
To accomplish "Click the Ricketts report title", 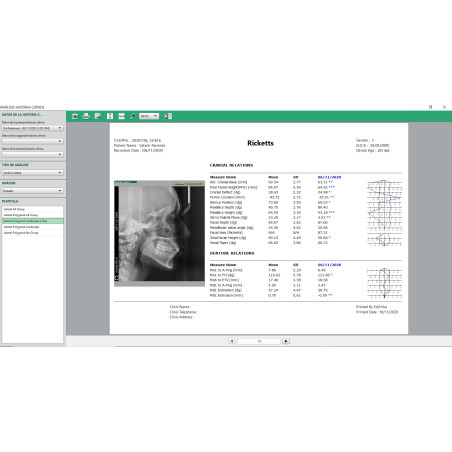I will (x=260, y=143).
